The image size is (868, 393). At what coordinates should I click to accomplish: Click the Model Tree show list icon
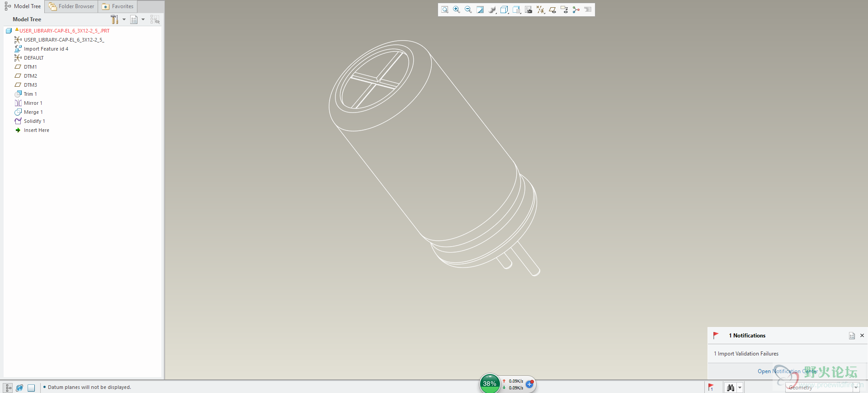click(134, 19)
